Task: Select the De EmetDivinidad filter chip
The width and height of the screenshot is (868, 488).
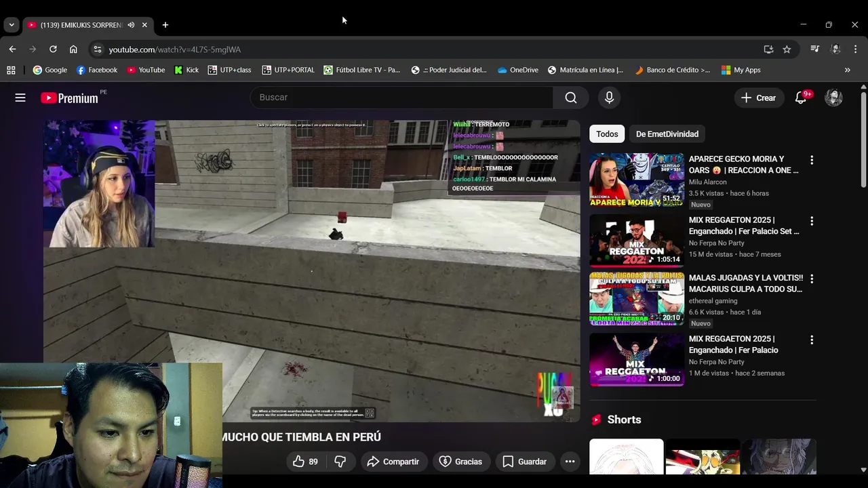Action: point(667,134)
